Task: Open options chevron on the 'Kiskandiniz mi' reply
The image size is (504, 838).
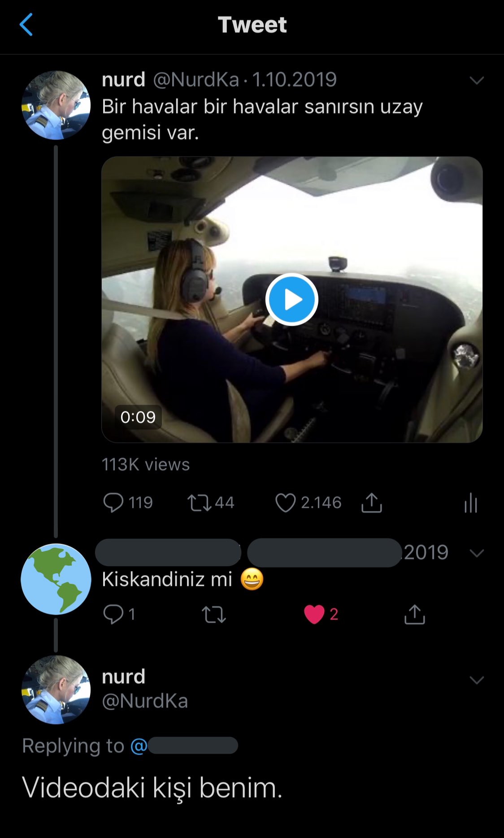Action: click(x=476, y=553)
